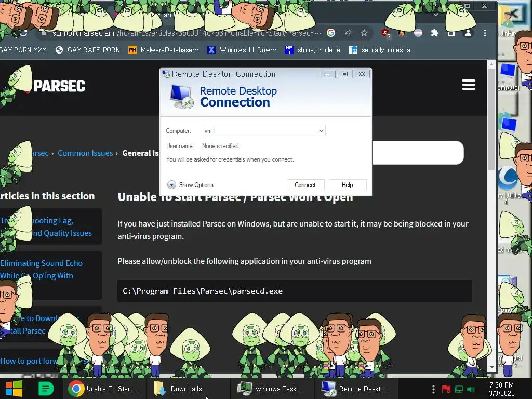Click the page scrollbar down arrow

[x=491, y=367]
